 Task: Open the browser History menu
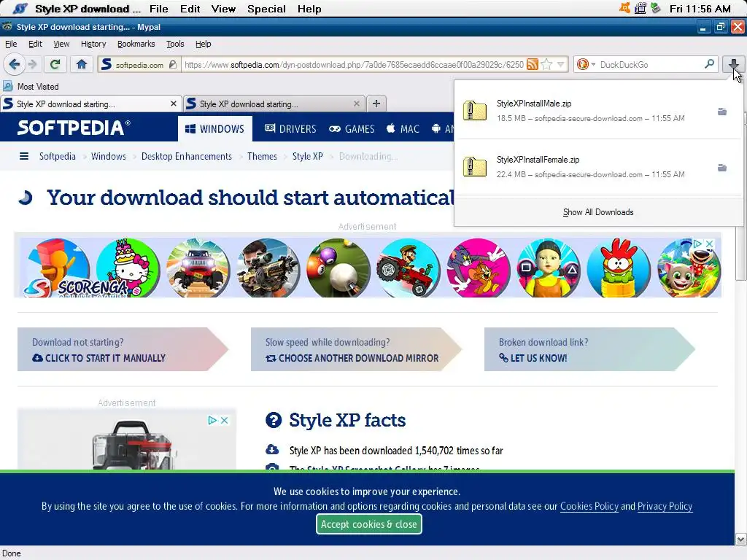(x=93, y=44)
